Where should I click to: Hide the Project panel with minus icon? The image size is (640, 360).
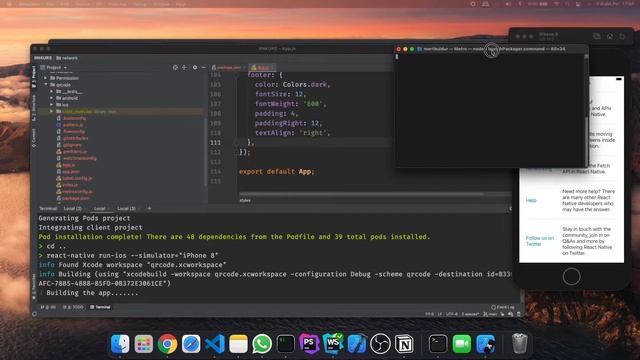pos(204,67)
